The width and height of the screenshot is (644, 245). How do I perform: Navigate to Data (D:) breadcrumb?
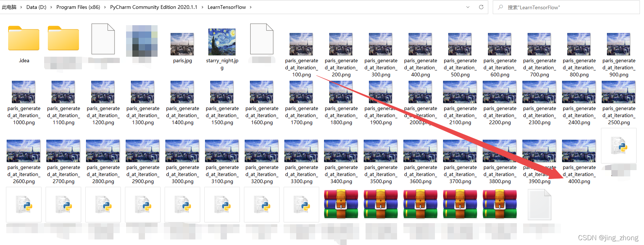coord(36,7)
